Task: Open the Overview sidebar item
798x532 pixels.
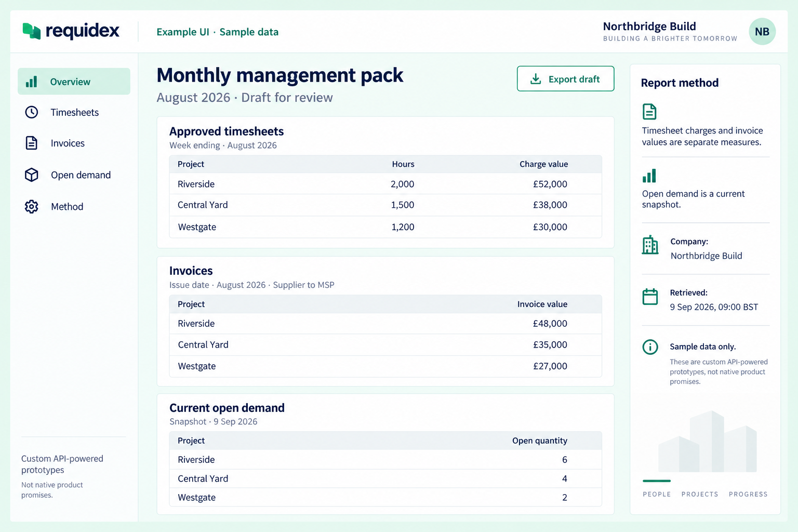Action: pyautogui.click(x=74, y=82)
